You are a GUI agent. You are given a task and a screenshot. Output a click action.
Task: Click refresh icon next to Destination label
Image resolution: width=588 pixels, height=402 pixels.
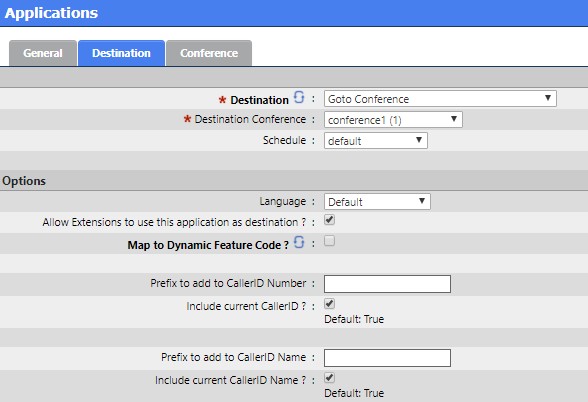click(x=299, y=97)
